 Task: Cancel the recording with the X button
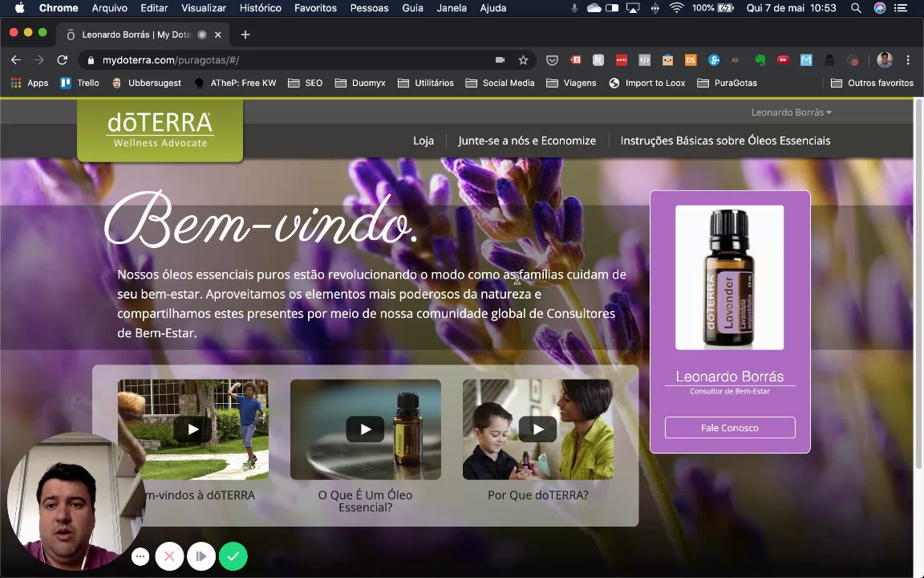click(x=170, y=556)
